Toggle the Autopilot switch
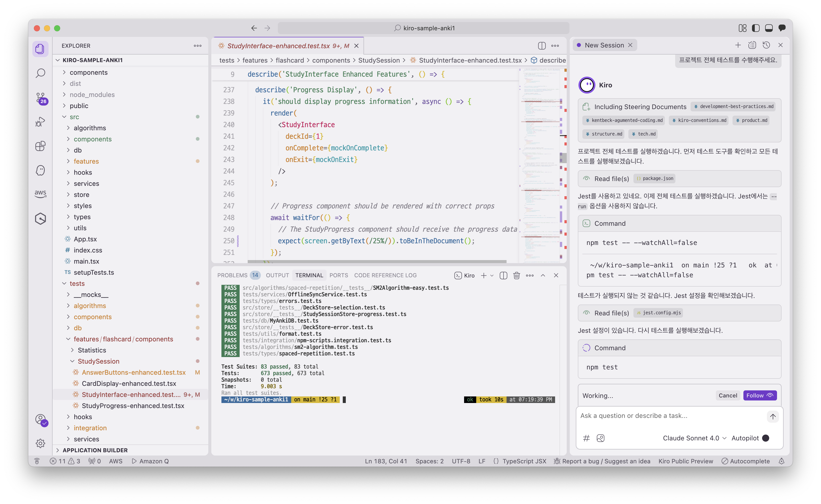821x504 pixels. tap(766, 438)
